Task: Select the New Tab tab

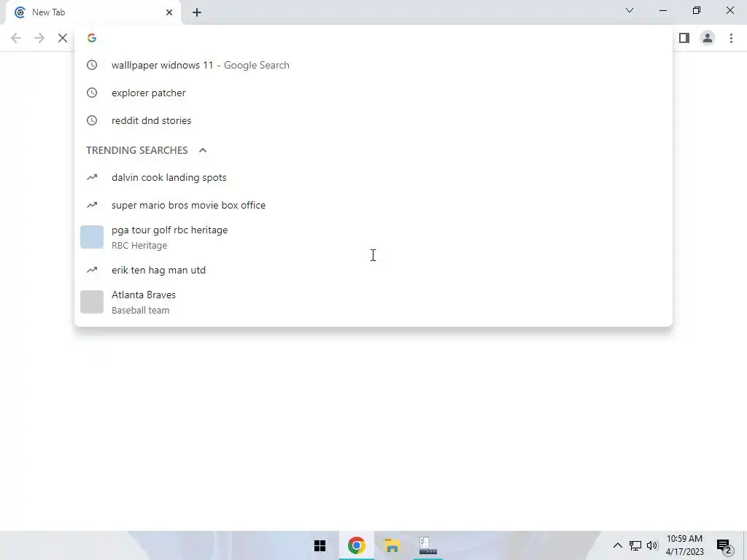Action: coord(93,12)
